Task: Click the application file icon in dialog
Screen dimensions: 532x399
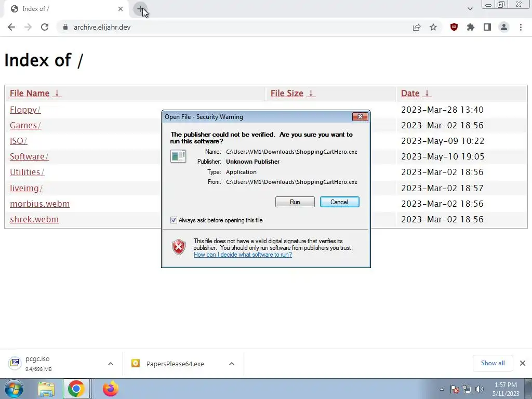Action: 178,156
